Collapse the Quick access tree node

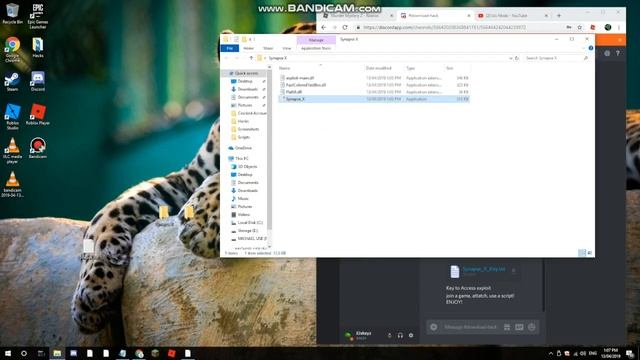pyautogui.click(x=226, y=73)
